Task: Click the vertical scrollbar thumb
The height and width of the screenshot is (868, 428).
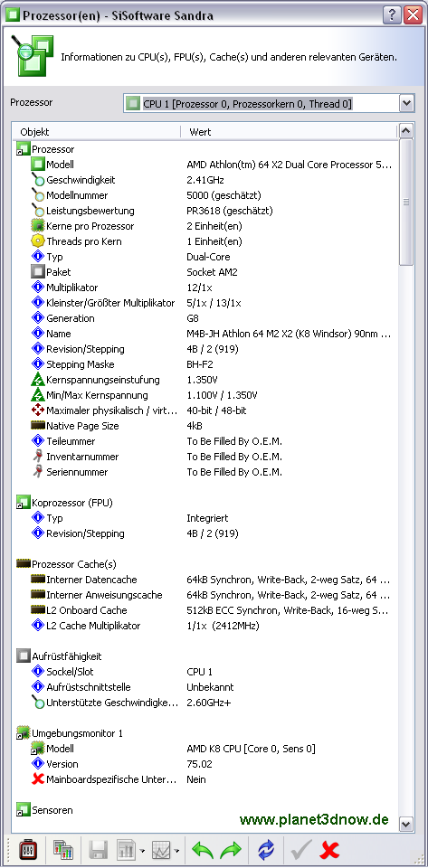Action: coord(406,202)
